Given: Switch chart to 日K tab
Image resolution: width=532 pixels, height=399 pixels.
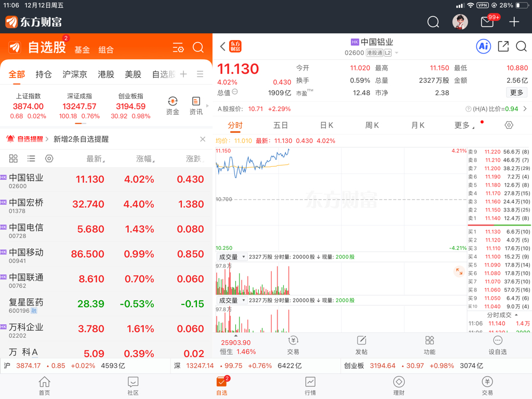Looking at the screenshot, I should (327, 125).
